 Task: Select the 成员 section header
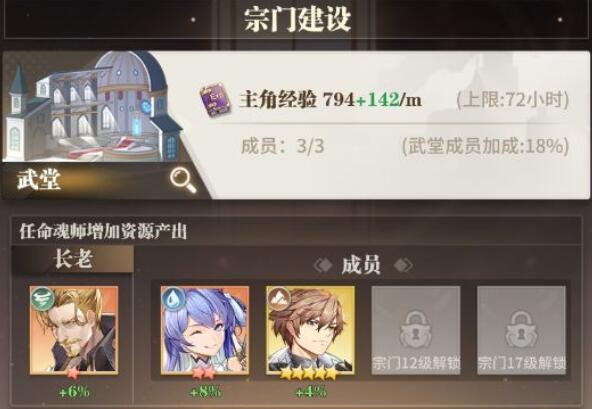pos(361,265)
